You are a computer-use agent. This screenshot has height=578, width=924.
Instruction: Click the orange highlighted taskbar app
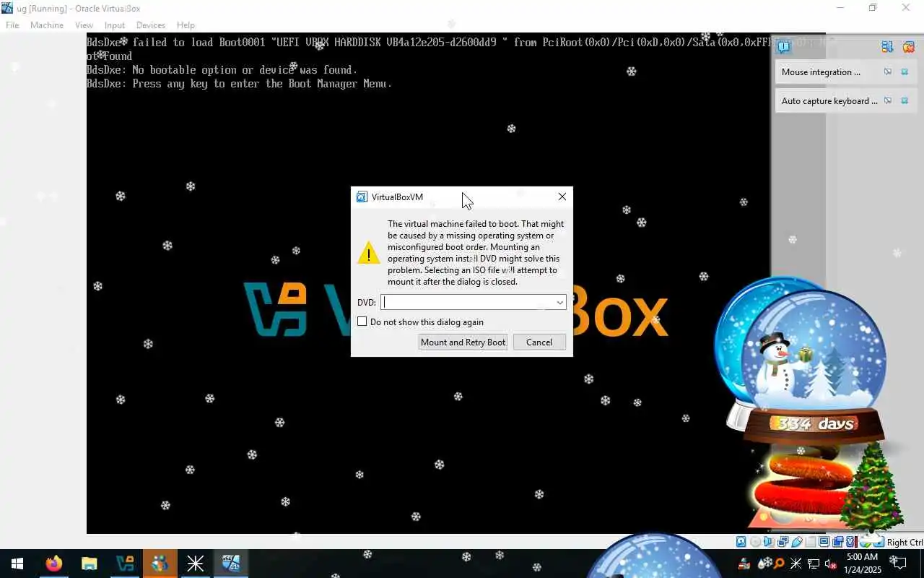160,564
